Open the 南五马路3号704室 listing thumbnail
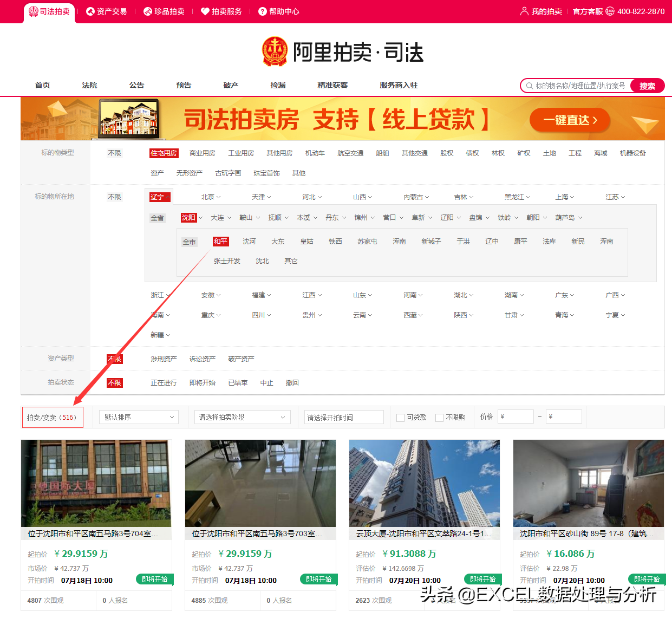The image size is (672, 618). coord(96,483)
